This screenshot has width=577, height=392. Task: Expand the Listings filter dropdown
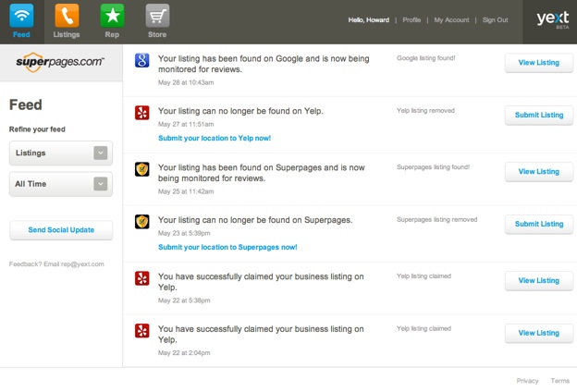[x=61, y=153]
